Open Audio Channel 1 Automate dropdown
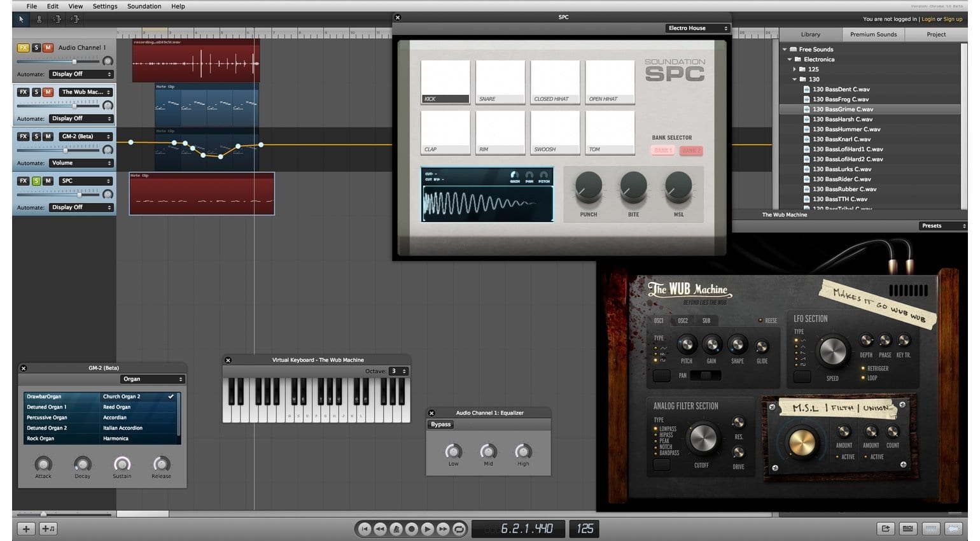Image resolution: width=980 pixels, height=541 pixels. pyautogui.click(x=81, y=74)
